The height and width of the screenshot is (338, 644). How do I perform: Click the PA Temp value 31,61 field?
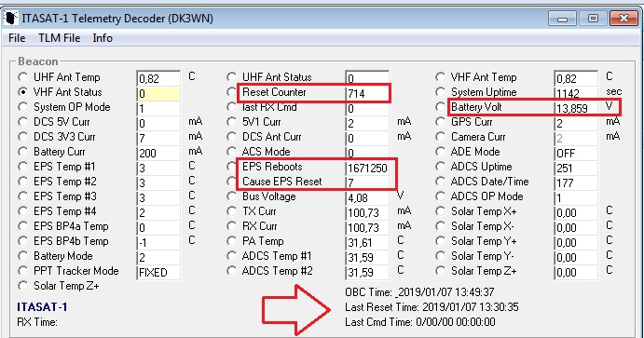367,242
